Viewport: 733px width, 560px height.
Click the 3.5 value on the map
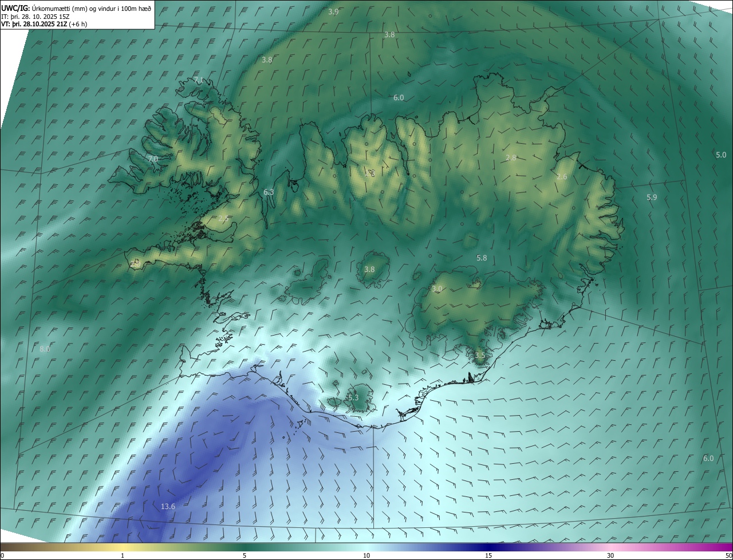[480, 355]
